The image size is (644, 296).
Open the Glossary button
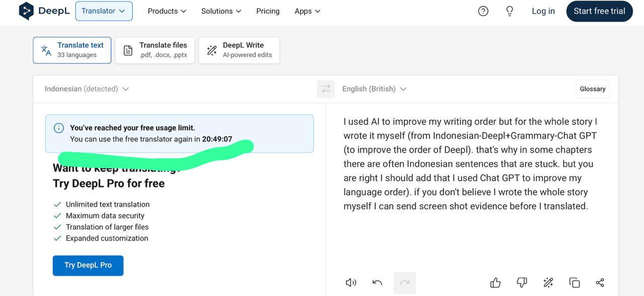(x=593, y=89)
